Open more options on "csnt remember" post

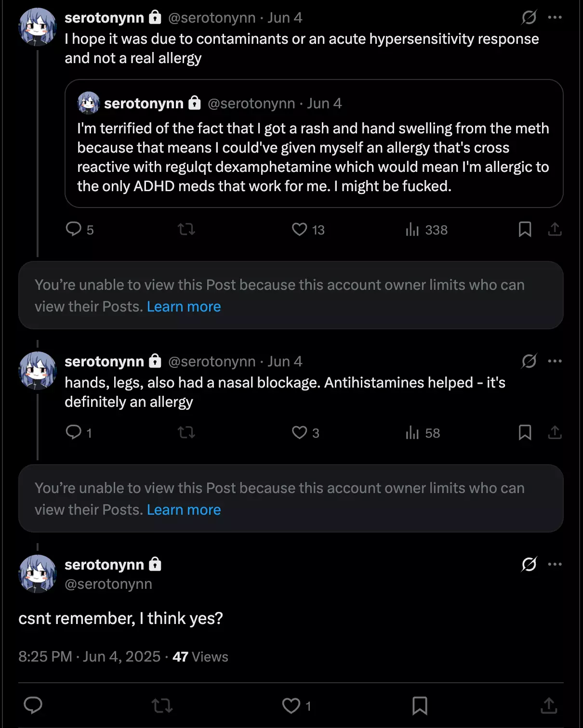coord(555,564)
